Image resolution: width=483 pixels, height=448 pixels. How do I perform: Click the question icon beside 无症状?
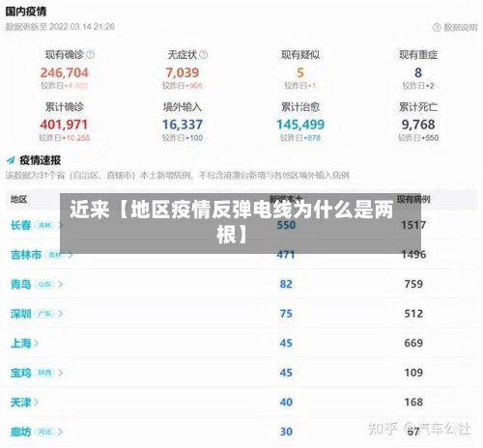tap(204, 54)
